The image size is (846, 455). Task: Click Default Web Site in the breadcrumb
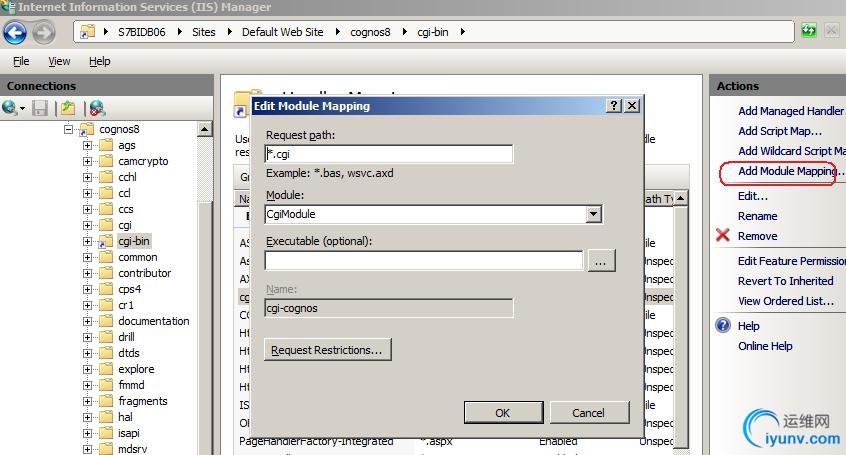pos(282,32)
